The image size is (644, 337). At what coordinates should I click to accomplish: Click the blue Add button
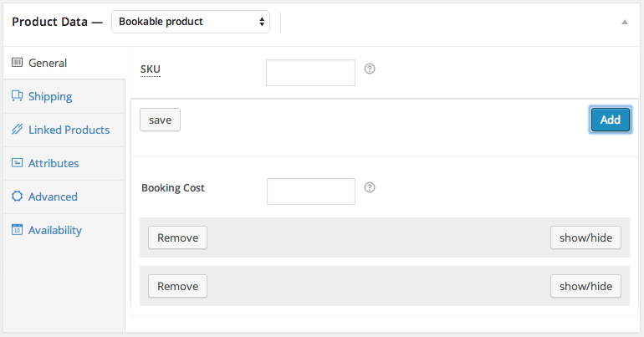610,120
